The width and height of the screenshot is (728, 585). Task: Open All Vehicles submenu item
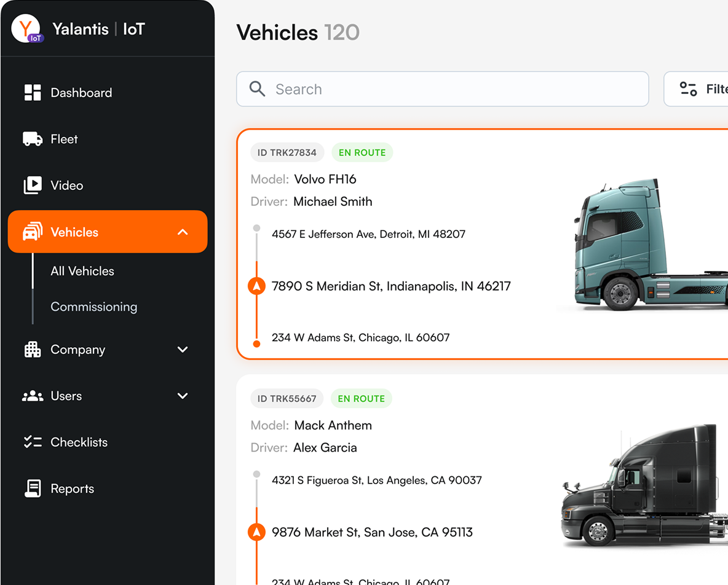point(82,271)
